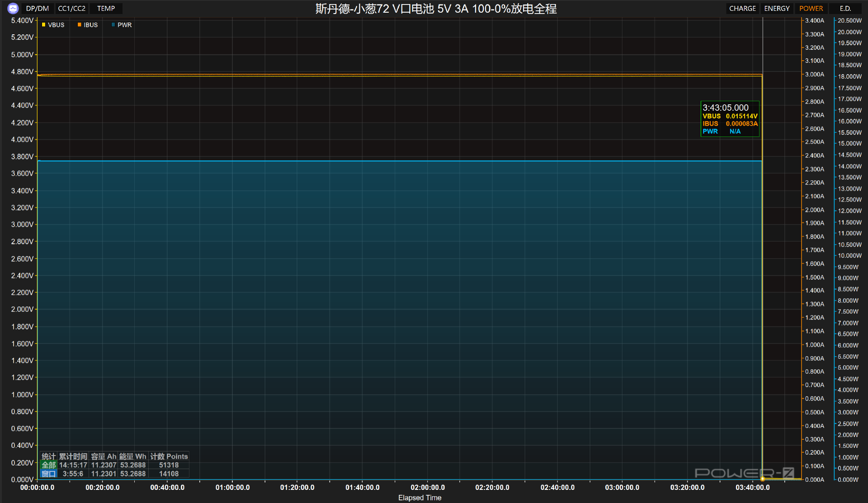The width and height of the screenshot is (868, 503).
Task: Click the 容量 Ah column header
Action: (x=104, y=456)
